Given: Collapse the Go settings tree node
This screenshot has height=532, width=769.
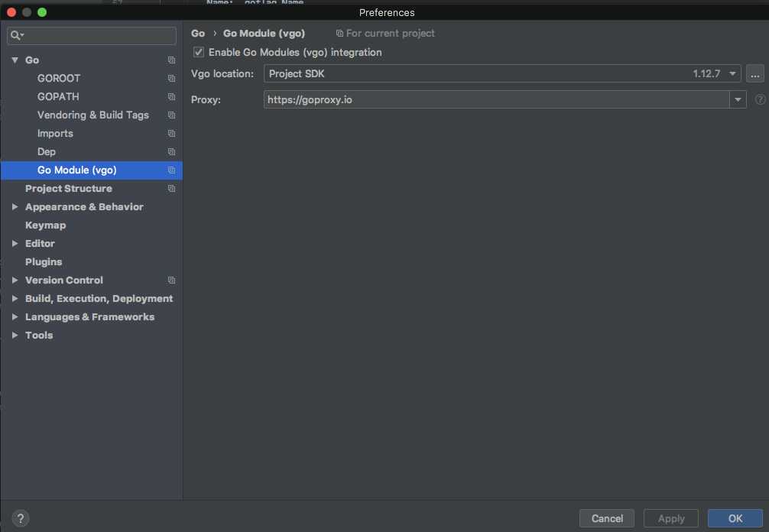Looking at the screenshot, I should coord(15,60).
